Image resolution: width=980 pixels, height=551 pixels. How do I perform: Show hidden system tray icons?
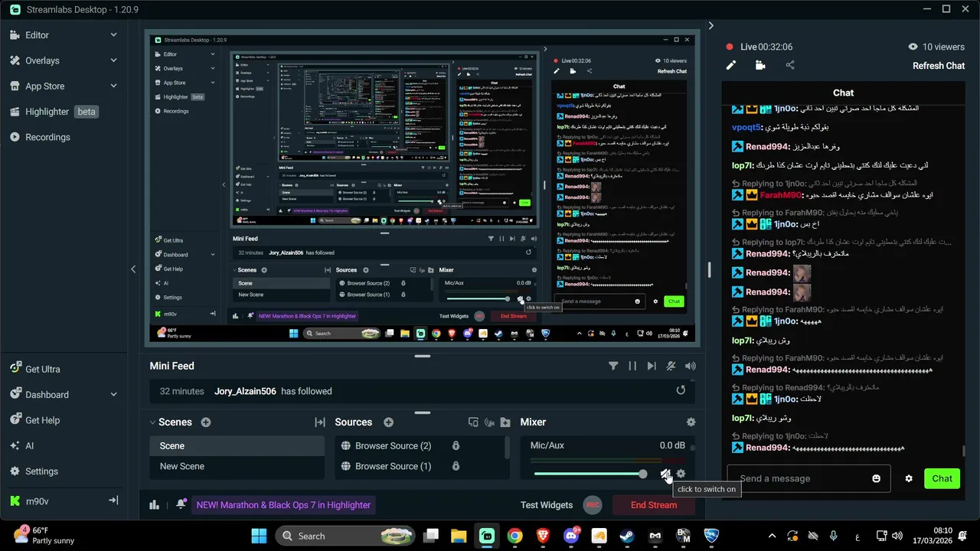click(772, 536)
